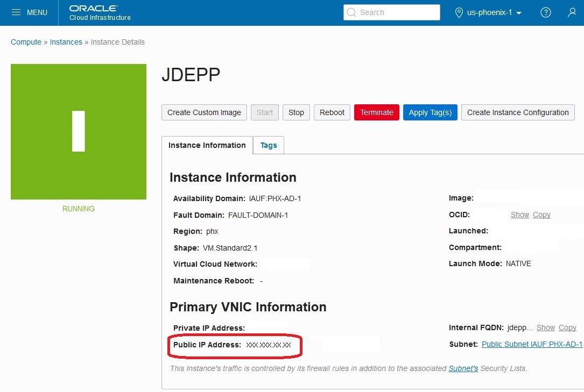584x392 pixels.
Task: Switch to the Tags tab
Action: (x=269, y=145)
